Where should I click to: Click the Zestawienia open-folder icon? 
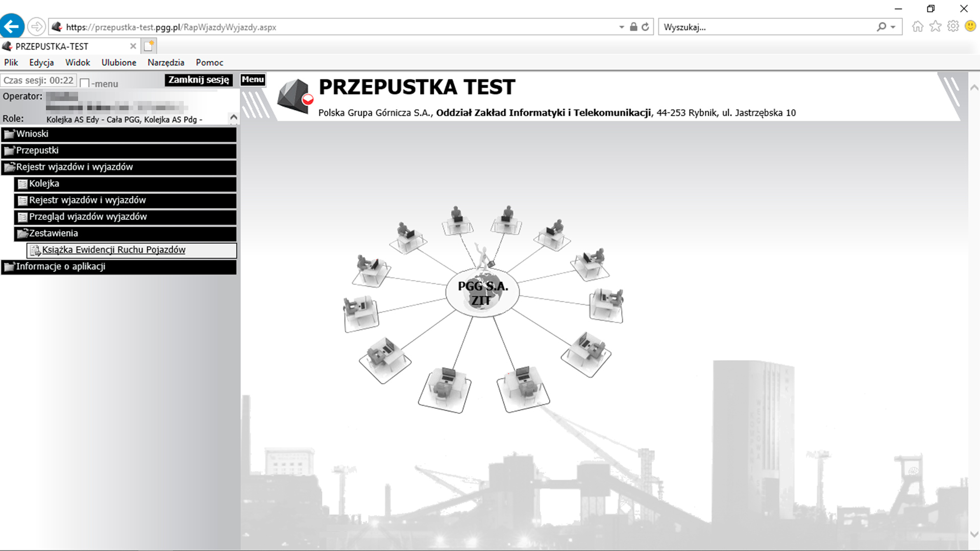point(22,234)
